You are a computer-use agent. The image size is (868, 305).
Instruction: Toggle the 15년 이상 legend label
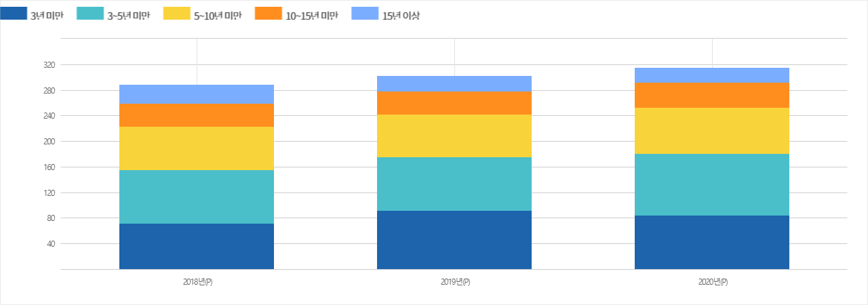401,16
